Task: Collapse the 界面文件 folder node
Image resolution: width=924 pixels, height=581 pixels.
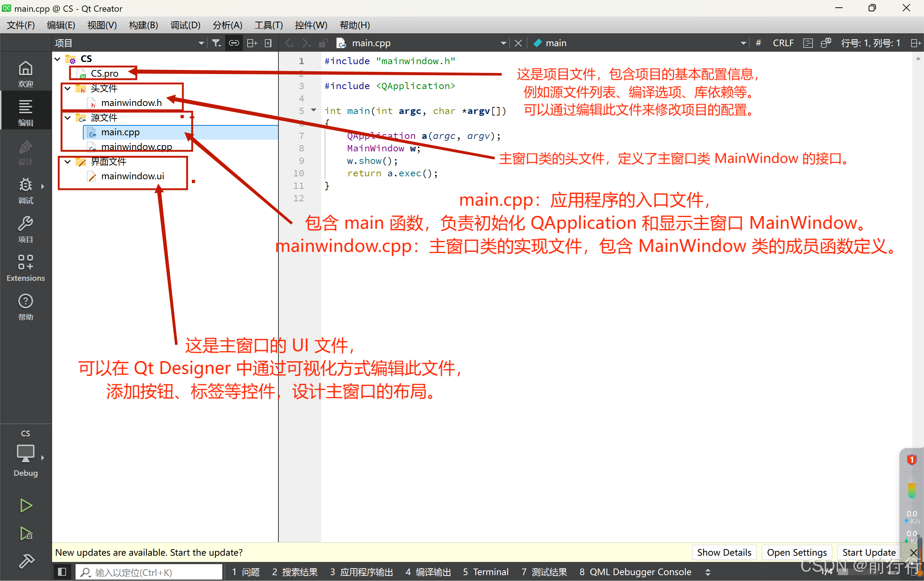Action: point(67,161)
